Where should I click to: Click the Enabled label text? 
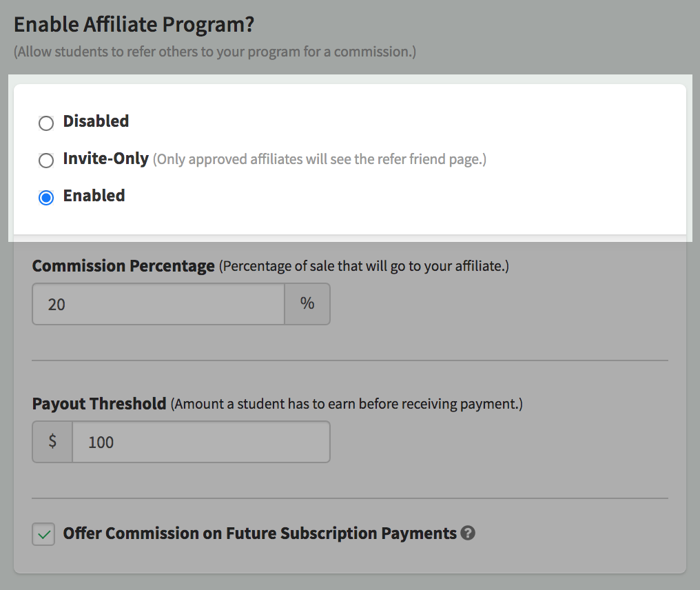point(94,196)
